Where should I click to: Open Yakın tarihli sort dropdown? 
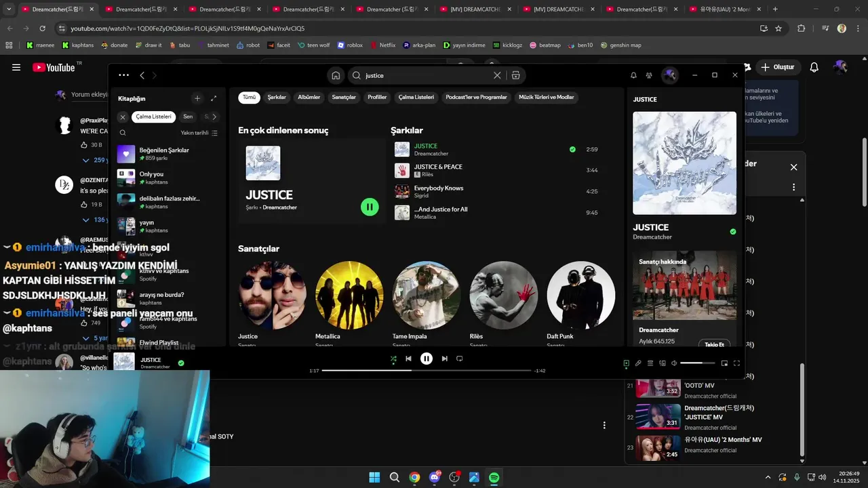point(199,133)
